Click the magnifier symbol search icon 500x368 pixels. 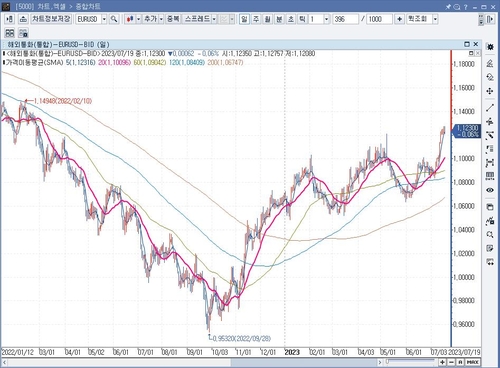pyautogui.click(x=114, y=19)
